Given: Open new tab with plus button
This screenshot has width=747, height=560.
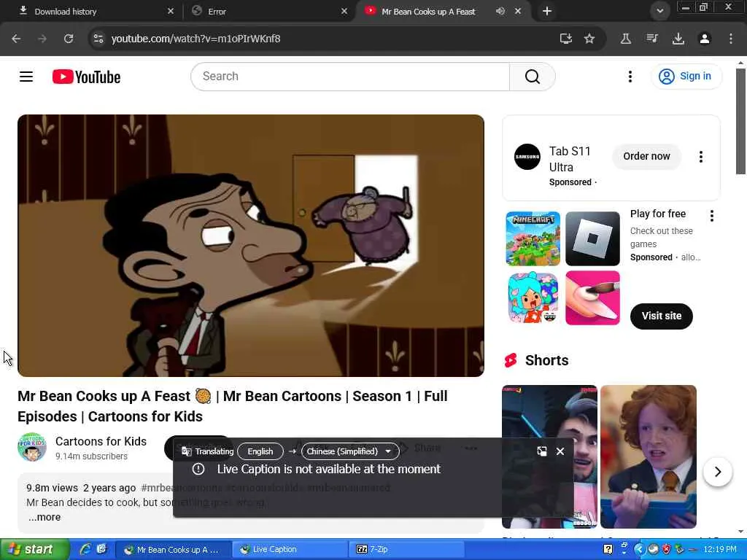Looking at the screenshot, I should (547, 11).
